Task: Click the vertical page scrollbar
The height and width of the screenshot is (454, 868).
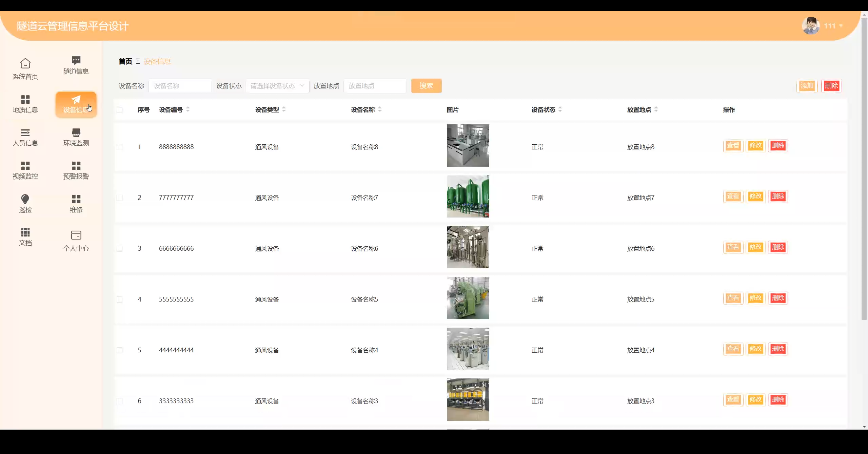Action: [864, 169]
